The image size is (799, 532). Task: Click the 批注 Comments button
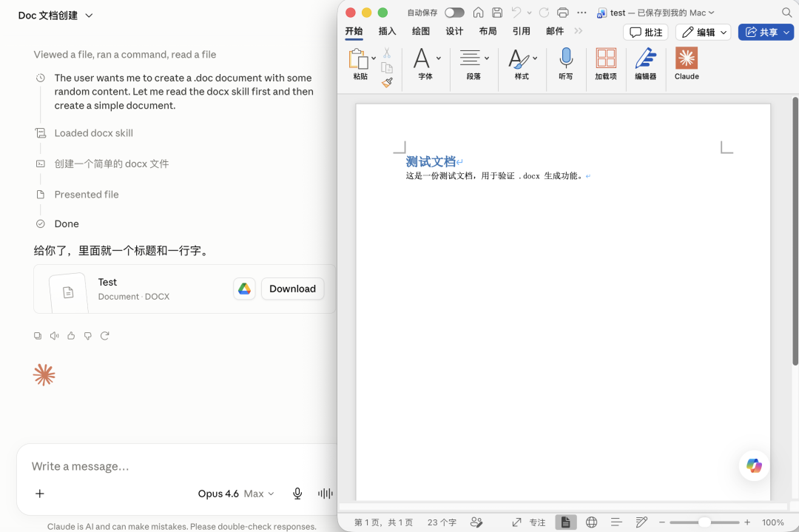pos(646,32)
